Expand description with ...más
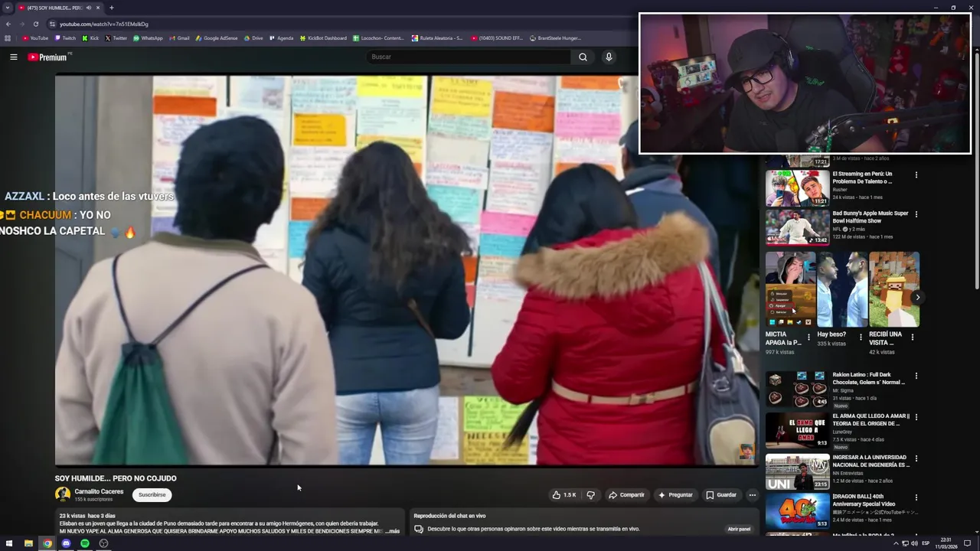The image size is (980, 551). click(392, 531)
